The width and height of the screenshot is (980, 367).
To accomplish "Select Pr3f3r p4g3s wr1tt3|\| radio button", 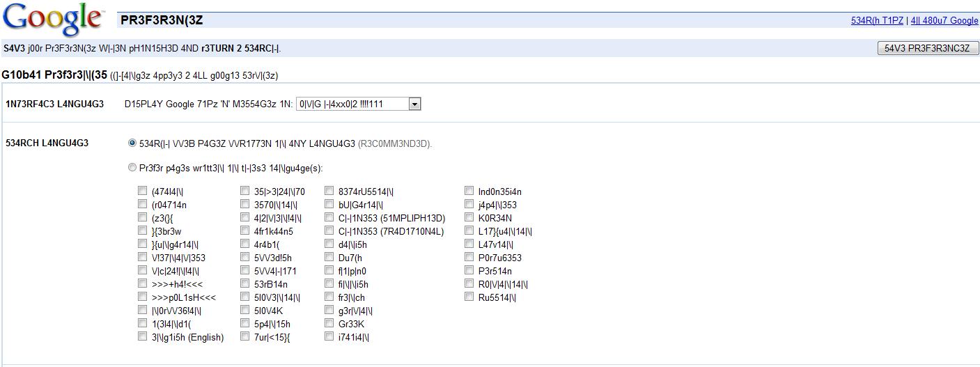I will [132, 167].
